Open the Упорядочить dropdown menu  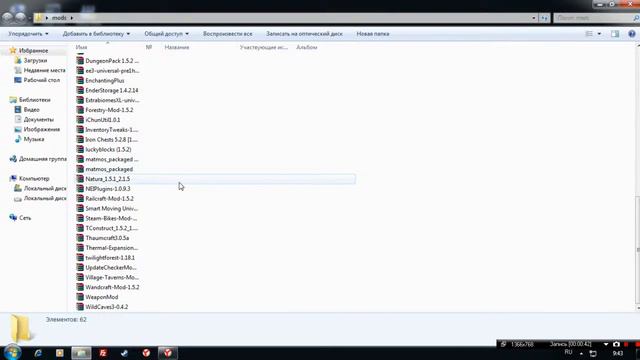pyautogui.click(x=29, y=34)
